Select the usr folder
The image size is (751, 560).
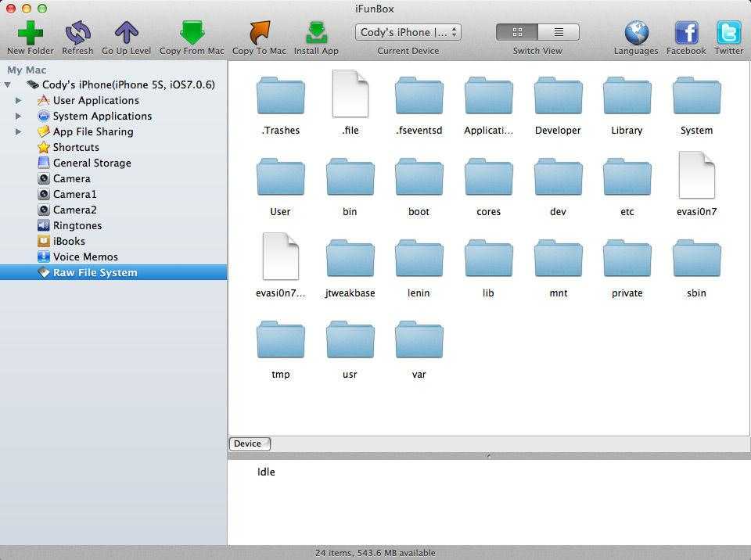click(x=350, y=340)
